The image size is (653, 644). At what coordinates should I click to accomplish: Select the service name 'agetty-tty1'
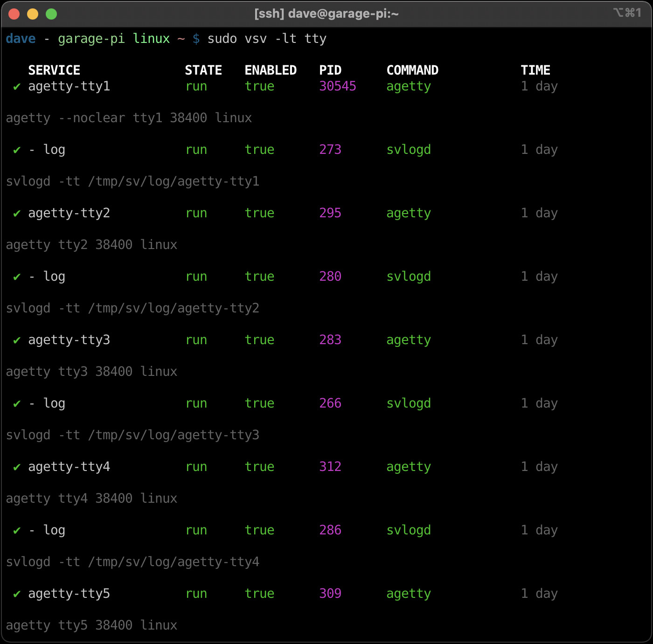coord(69,87)
